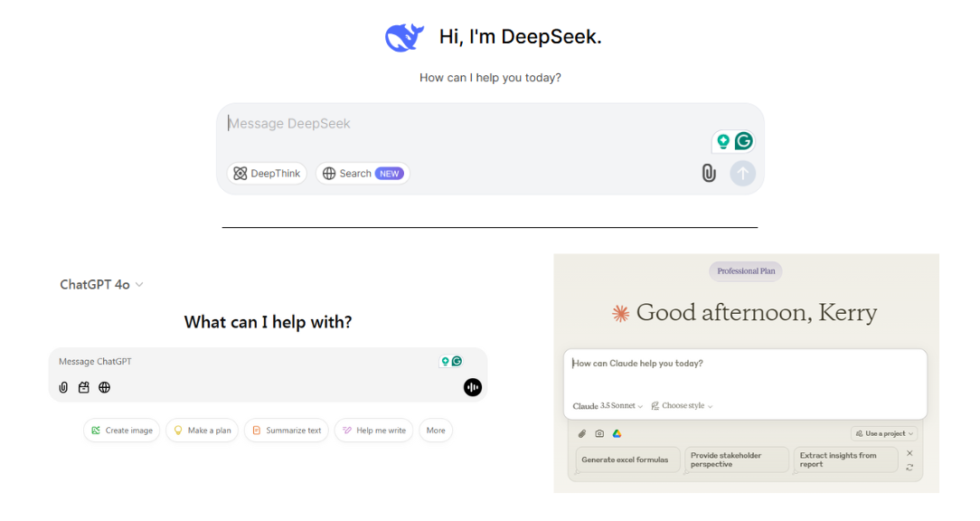Select the Generate excel formulas suggestion
This screenshot has width=980, height=521.
(x=627, y=459)
